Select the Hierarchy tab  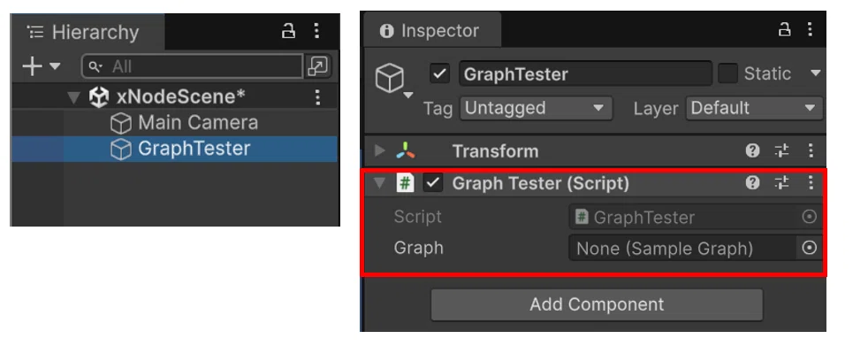(88, 32)
